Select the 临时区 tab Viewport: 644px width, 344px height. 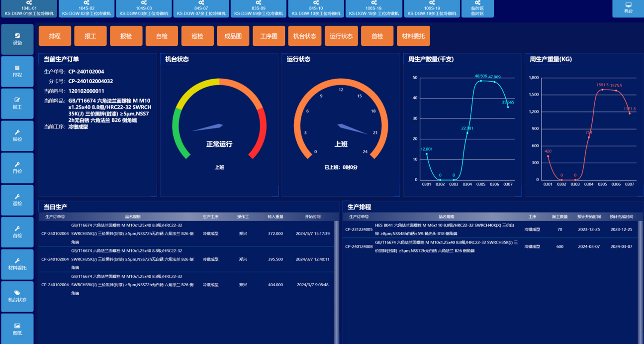(477, 8)
